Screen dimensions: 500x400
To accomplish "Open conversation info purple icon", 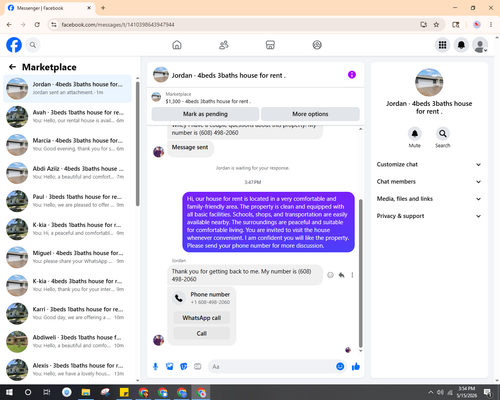I will click(352, 75).
